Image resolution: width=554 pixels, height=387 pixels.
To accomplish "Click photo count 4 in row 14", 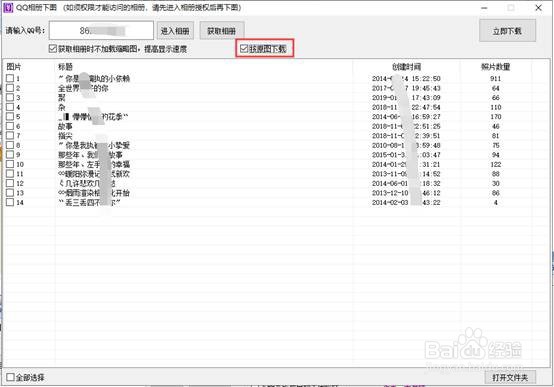I will tap(495, 202).
